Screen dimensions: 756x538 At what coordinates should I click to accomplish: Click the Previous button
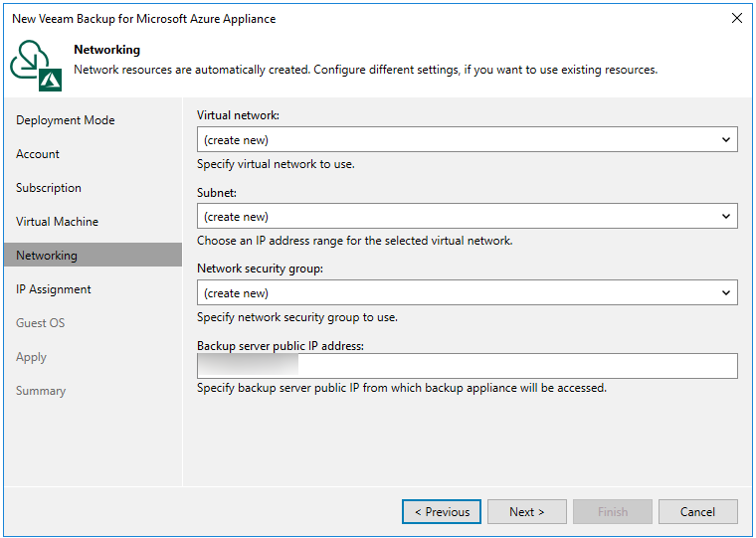click(x=442, y=512)
